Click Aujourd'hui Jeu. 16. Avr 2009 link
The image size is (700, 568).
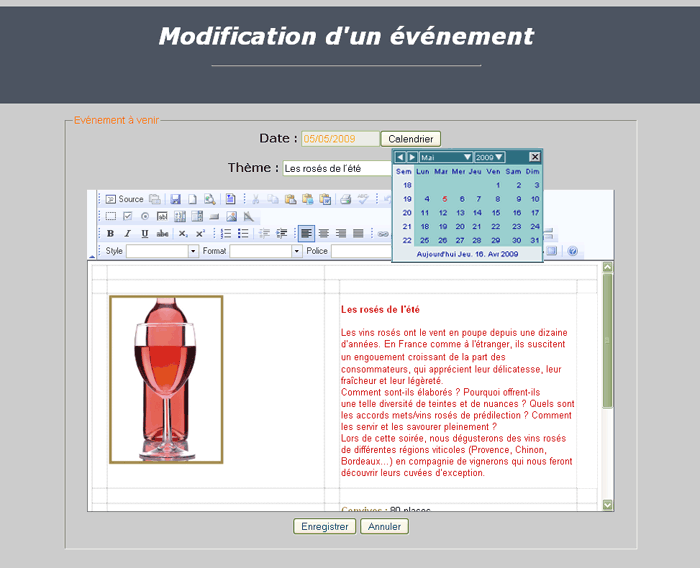click(x=467, y=254)
